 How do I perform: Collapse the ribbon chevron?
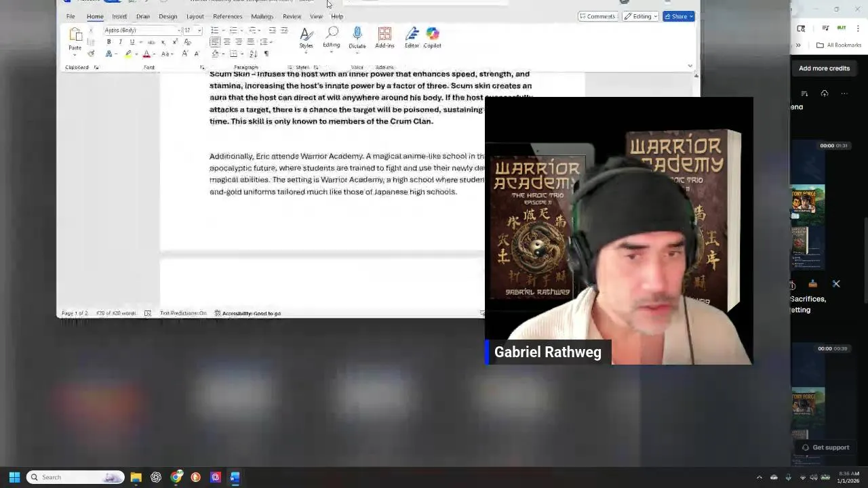click(690, 66)
